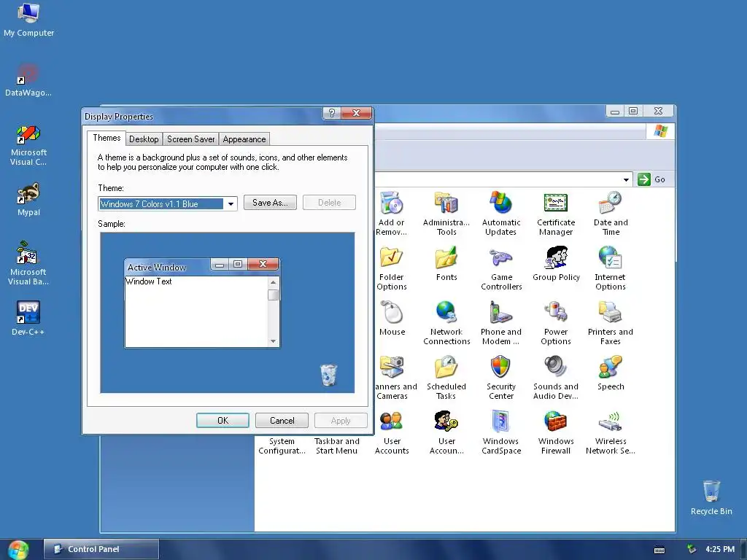Select My Computer desktop icon
Screen dimensions: 747x560
click(x=28, y=20)
